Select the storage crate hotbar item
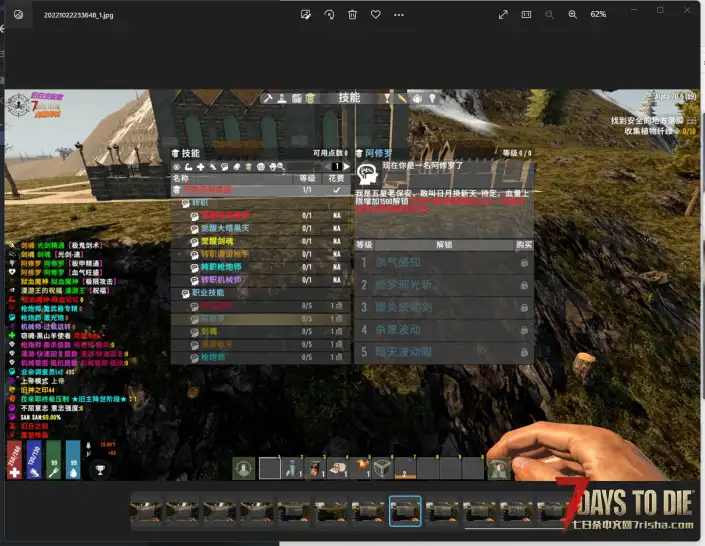 click(383, 468)
